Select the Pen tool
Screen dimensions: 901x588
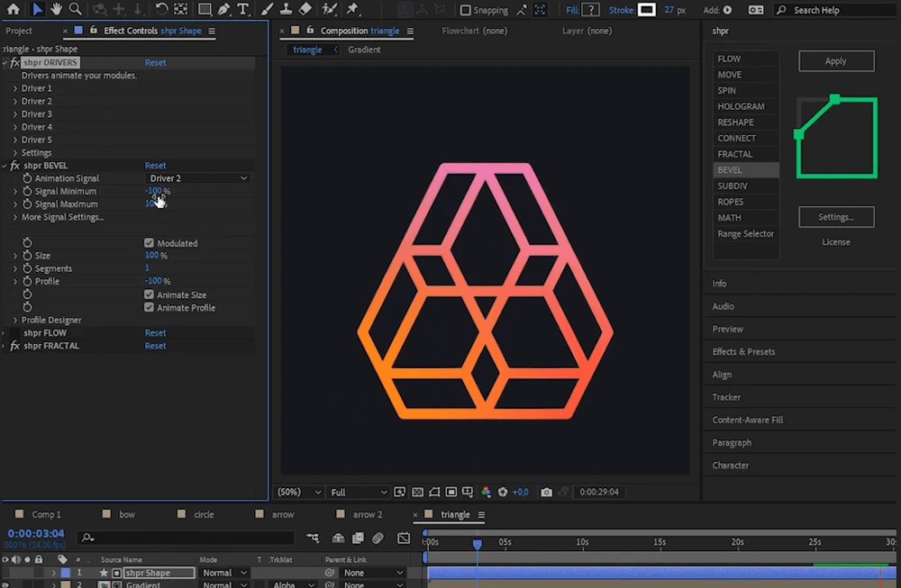[223, 10]
